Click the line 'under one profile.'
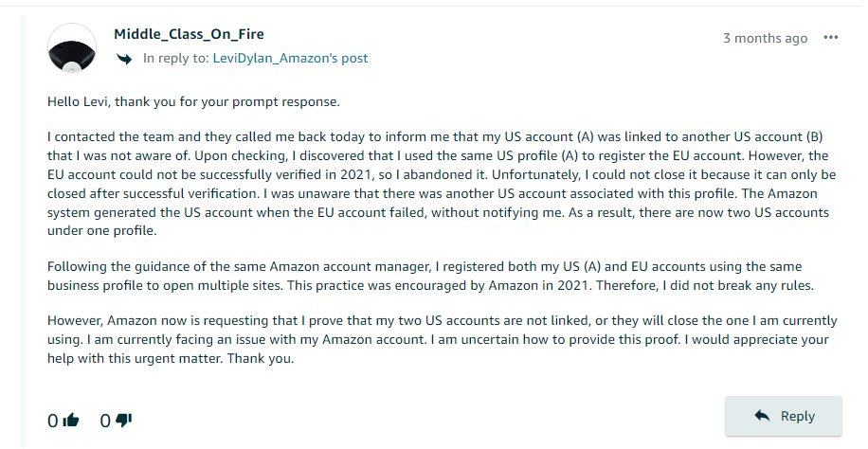This screenshot has width=868, height=449. pyautogui.click(x=101, y=231)
